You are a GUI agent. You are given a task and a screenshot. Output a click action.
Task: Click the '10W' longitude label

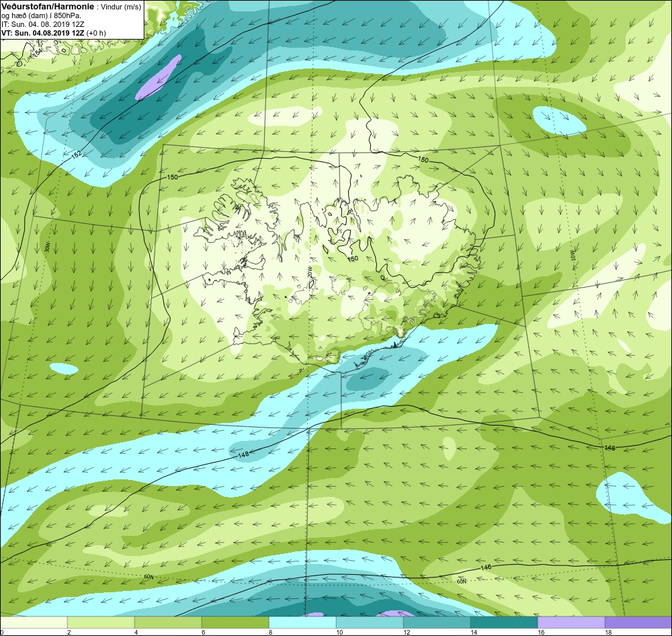click(x=573, y=255)
